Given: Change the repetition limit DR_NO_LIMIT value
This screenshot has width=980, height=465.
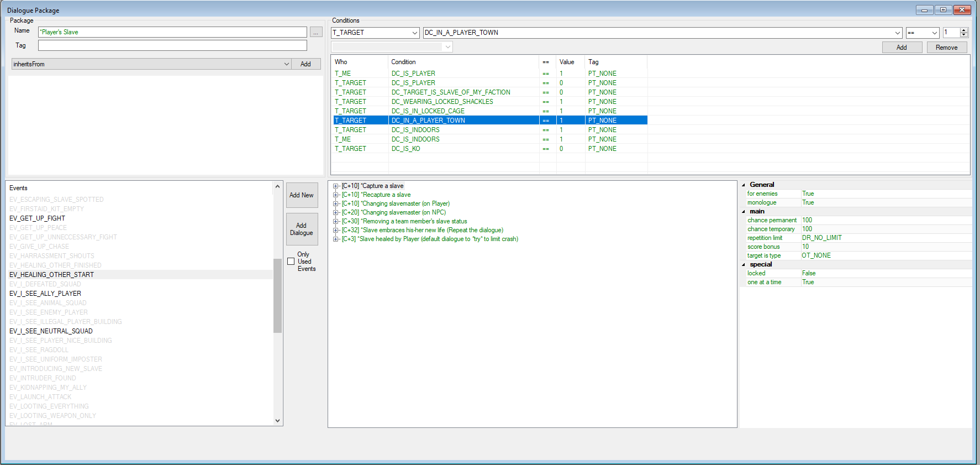Looking at the screenshot, I should coord(886,238).
